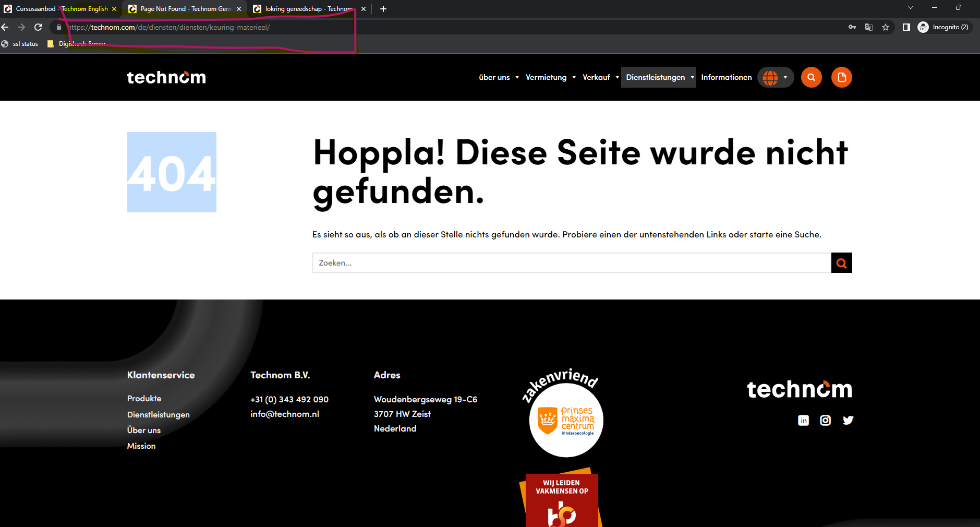Switch to lokring gereedschap - Technom tab
Image resolution: width=980 pixels, height=527 pixels.
[x=310, y=9]
